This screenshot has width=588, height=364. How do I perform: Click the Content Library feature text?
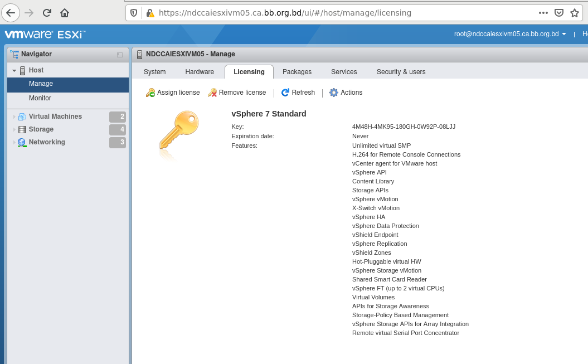click(x=373, y=181)
